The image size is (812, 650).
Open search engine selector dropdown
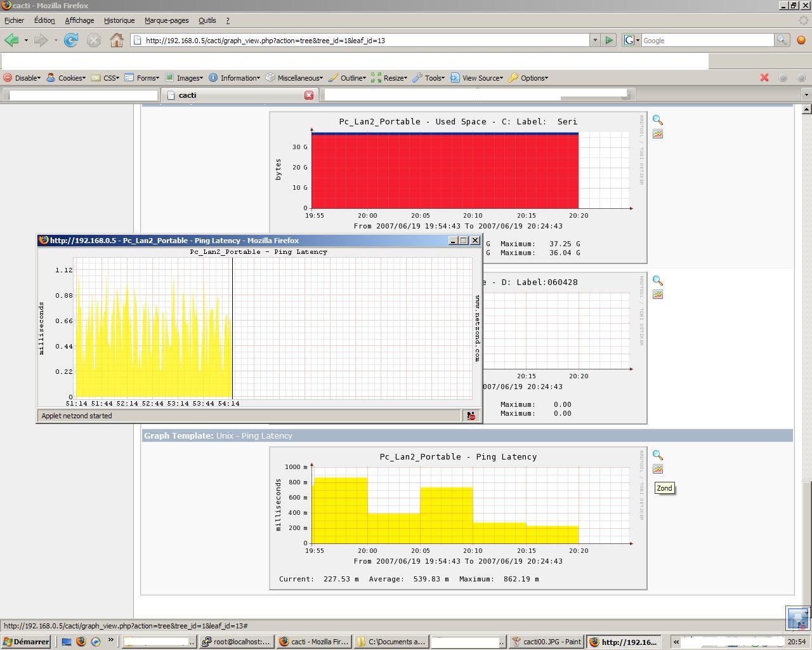click(632, 40)
